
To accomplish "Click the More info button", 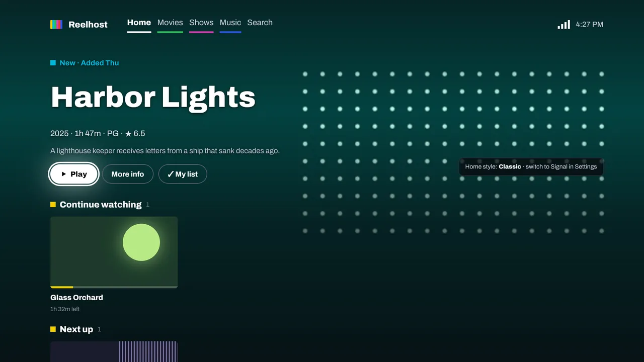I will pyautogui.click(x=128, y=174).
